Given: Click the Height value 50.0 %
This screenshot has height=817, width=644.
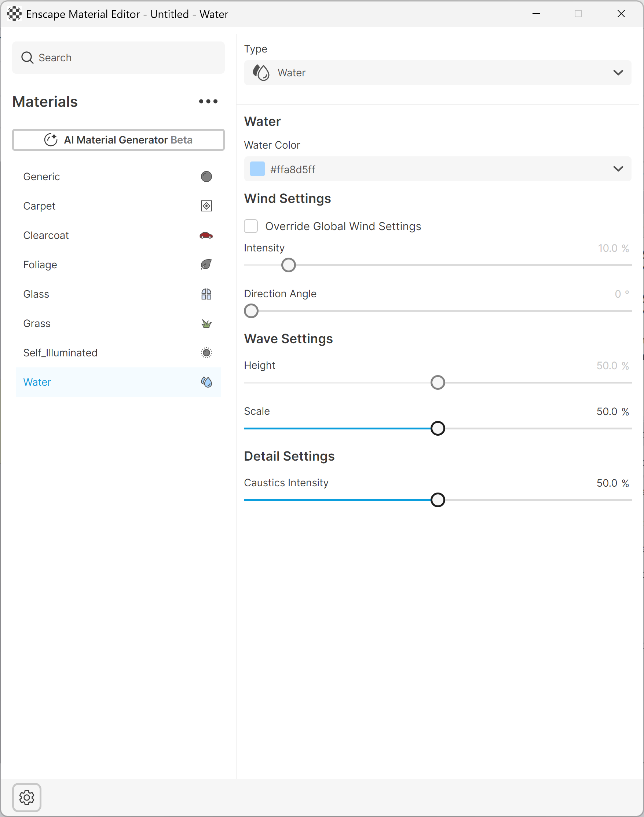Looking at the screenshot, I should pyautogui.click(x=612, y=366).
